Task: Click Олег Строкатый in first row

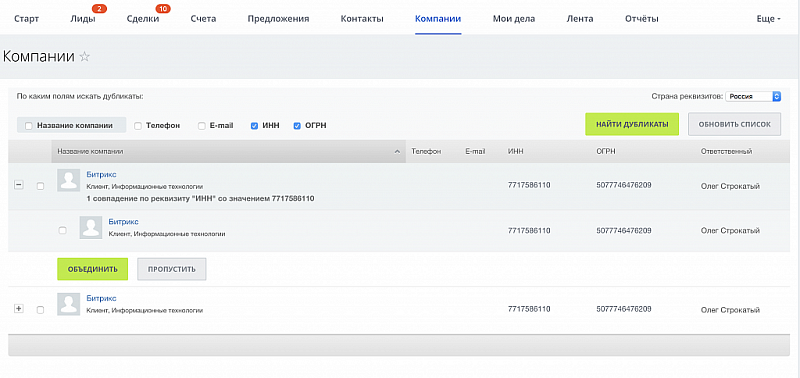Action: 731,186
